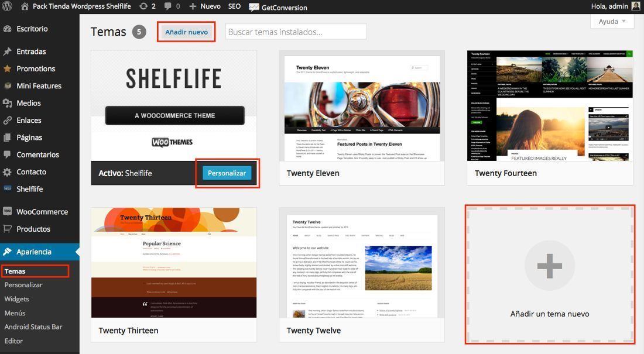This screenshot has height=354, width=644.
Task: Click the Contacto gear icon
Action: (x=8, y=172)
